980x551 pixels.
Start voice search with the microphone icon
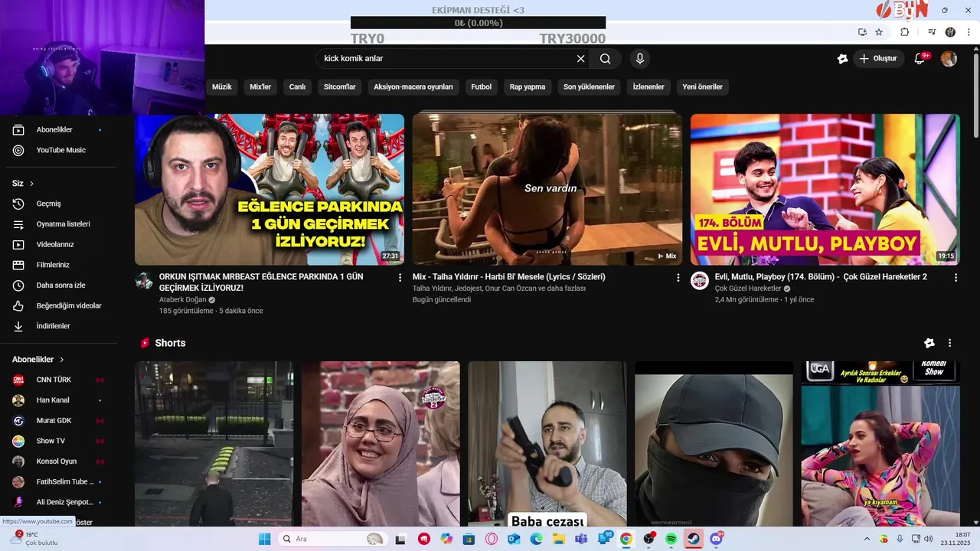click(640, 59)
